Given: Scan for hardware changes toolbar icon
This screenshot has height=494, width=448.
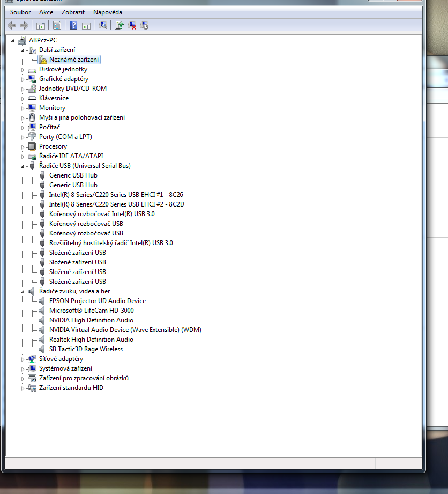Looking at the screenshot, I should click(x=103, y=26).
